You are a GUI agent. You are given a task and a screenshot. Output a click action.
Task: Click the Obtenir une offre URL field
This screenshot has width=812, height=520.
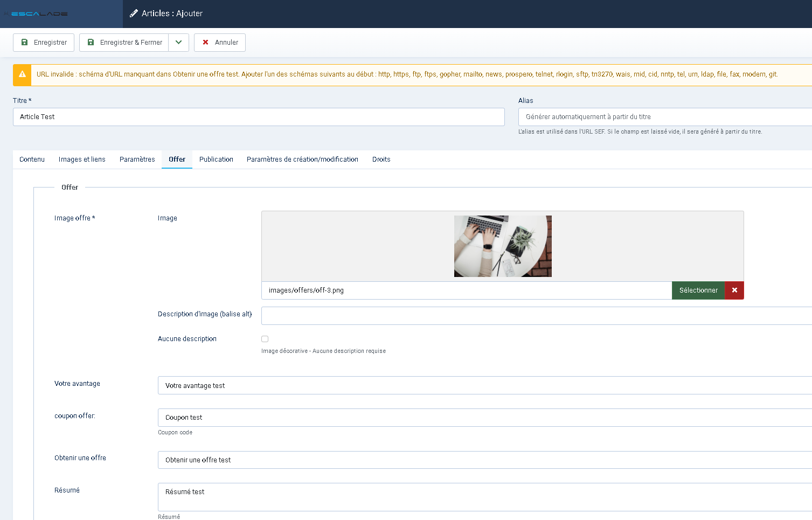coord(485,460)
